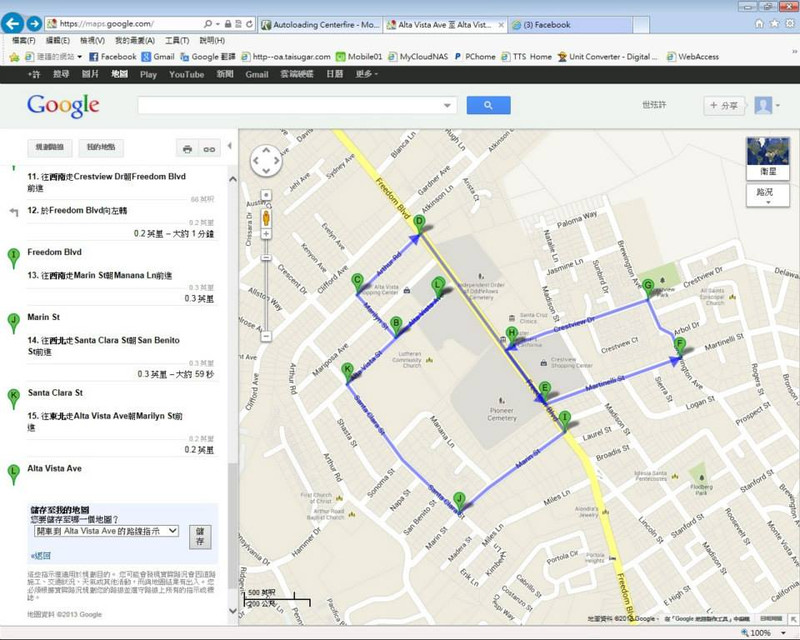Switch to the (3) Facebook tab
Image resolution: width=800 pixels, height=640 pixels.
point(570,24)
